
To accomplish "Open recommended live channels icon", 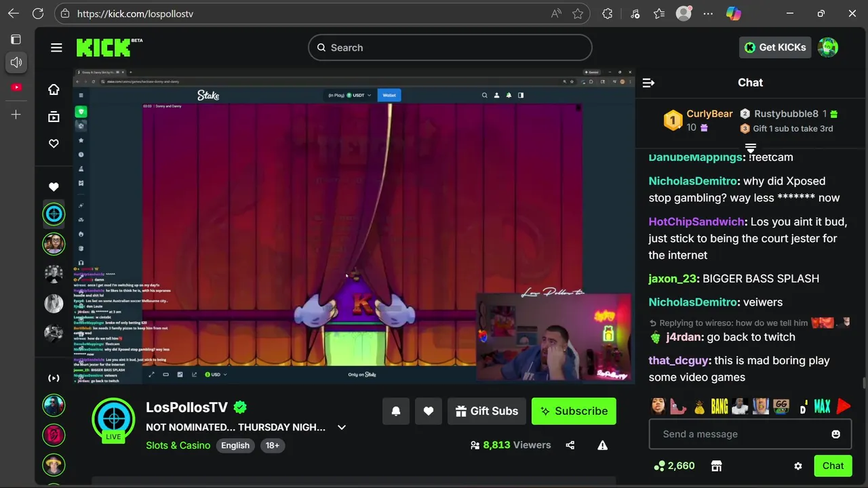I will coord(54,378).
